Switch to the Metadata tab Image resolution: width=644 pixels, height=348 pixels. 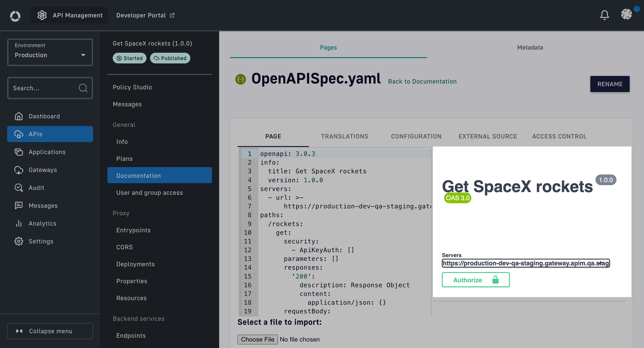[x=530, y=47]
